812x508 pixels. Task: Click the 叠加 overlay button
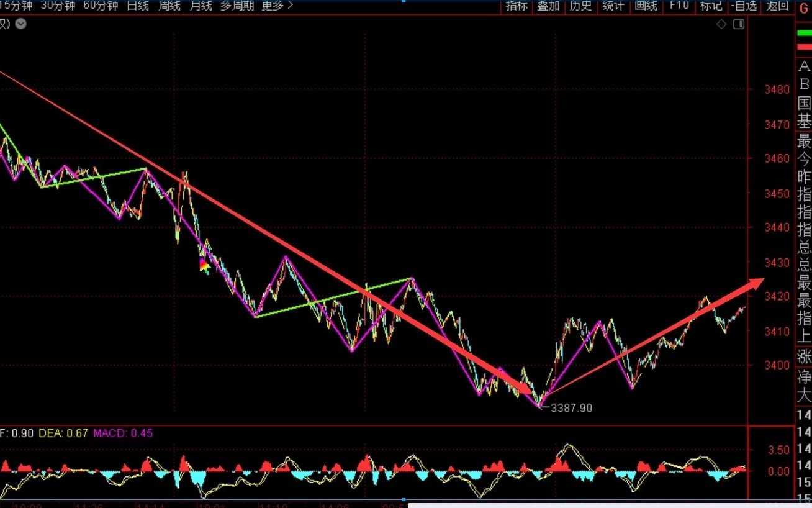[548, 6]
